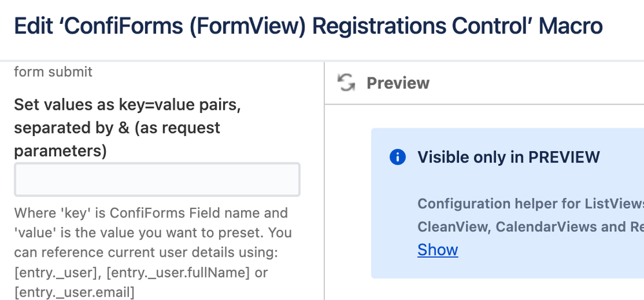Viewport: 644px width, 300px height.
Task: Click the 'Set values as key=value pairs' label
Action: pos(127,105)
